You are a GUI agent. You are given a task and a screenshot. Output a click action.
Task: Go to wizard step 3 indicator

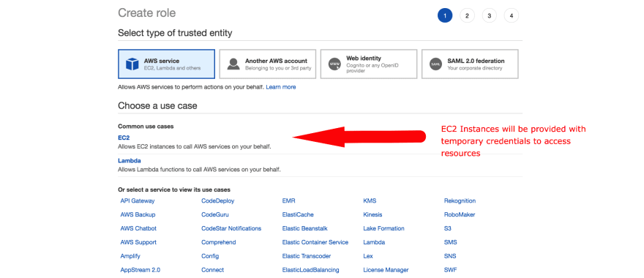(x=489, y=15)
